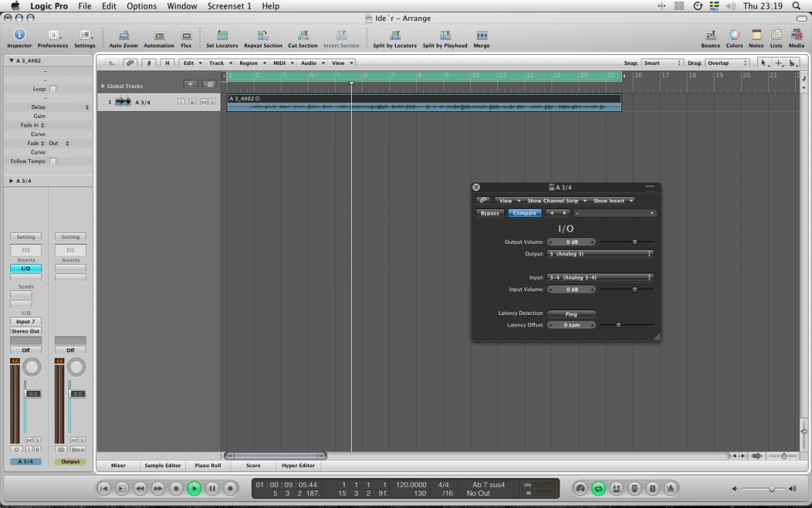The height and width of the screenshot is (508, 812).
Task: Click the I/O insert slot on the channel strip
Action: (x=26, y=269)
